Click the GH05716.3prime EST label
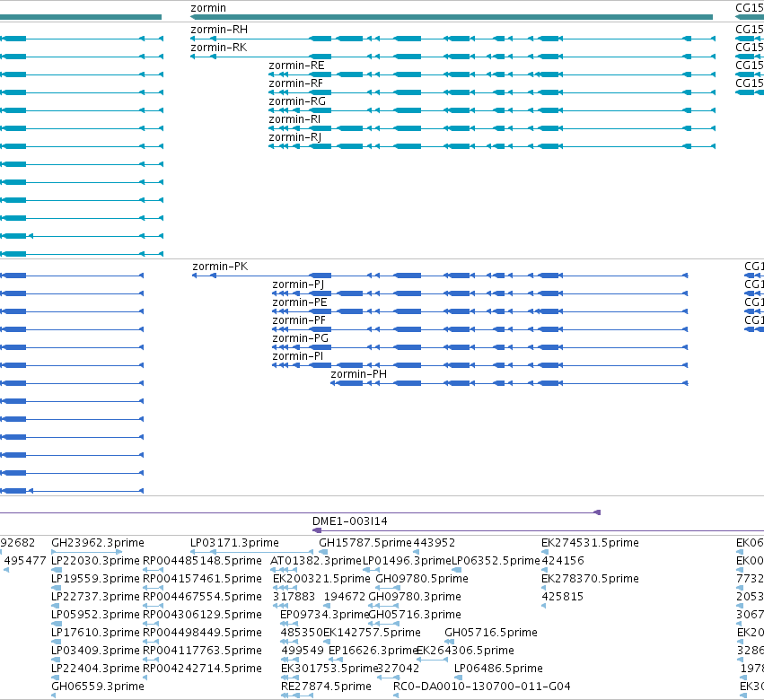 tap(415, 615)
